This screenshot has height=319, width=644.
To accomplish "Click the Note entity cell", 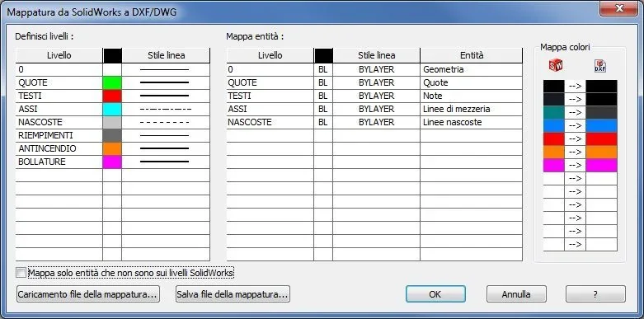I will (471, 96).
